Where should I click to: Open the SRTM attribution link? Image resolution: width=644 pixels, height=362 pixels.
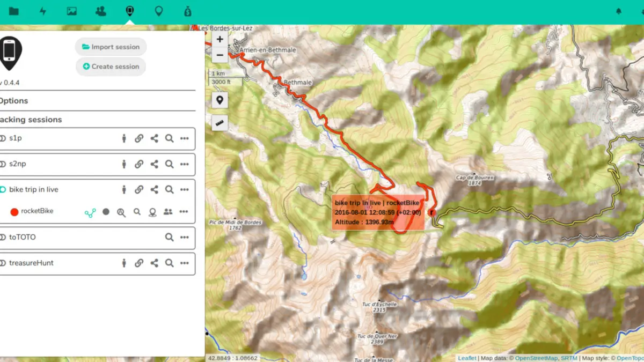point(569,358)
